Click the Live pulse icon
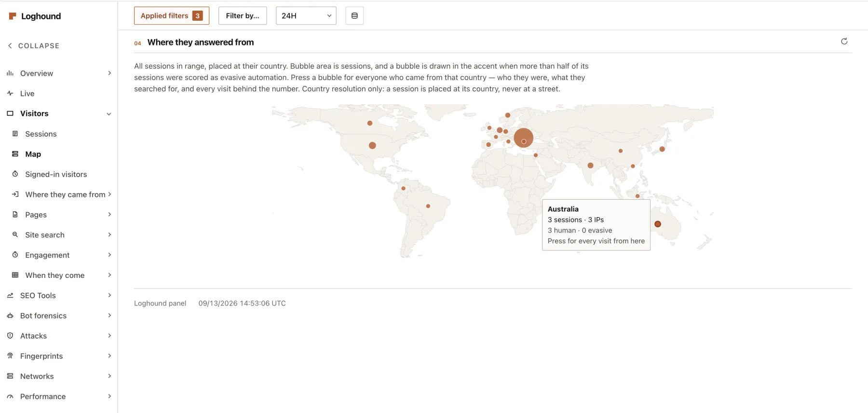The width and height of the screenshot is (868, 413). pos(10,94)
